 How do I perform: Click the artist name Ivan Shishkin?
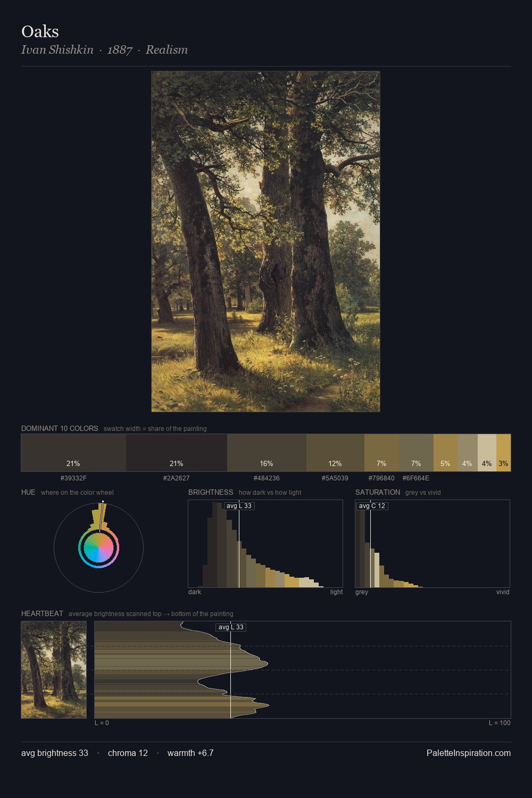click(x=57, y=50)
